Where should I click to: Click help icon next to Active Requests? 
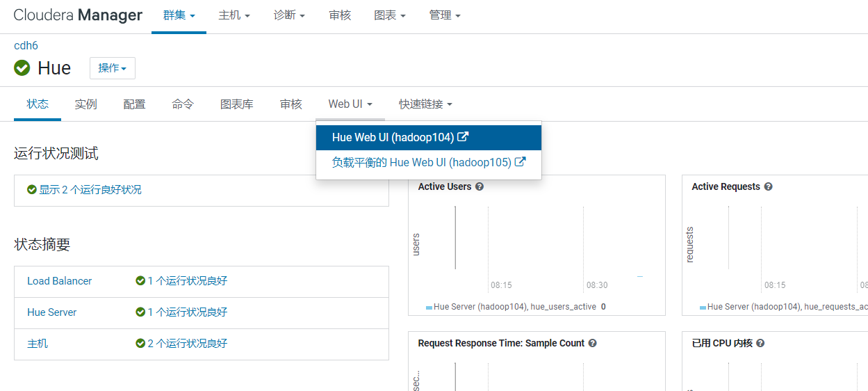(x=768, y=186)
